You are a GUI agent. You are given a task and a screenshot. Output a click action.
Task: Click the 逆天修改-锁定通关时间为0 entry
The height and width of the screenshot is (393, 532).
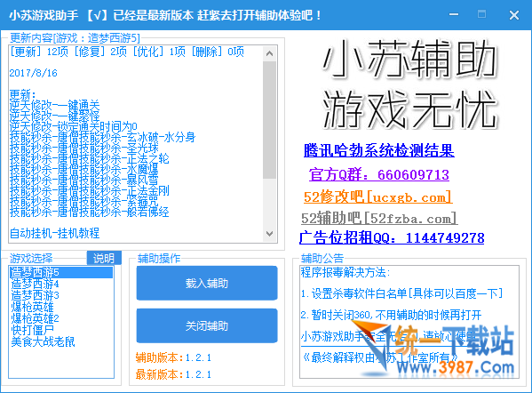(x=74, y=126)
